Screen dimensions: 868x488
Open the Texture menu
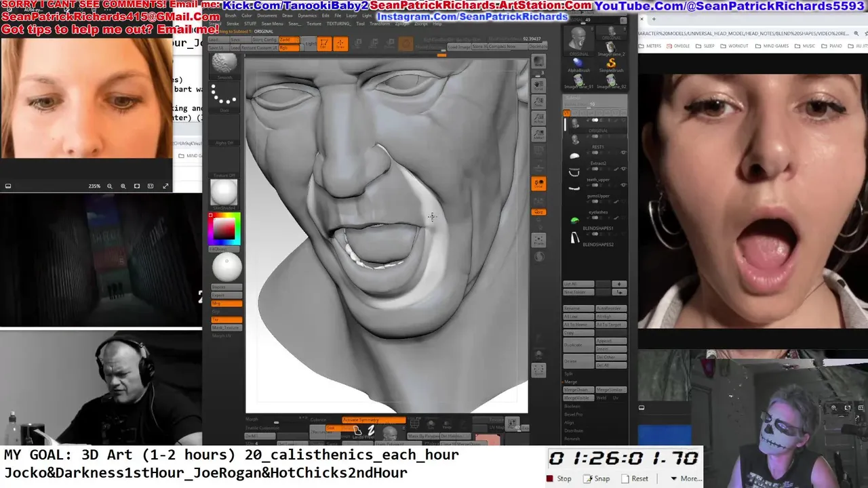[314, 24]
